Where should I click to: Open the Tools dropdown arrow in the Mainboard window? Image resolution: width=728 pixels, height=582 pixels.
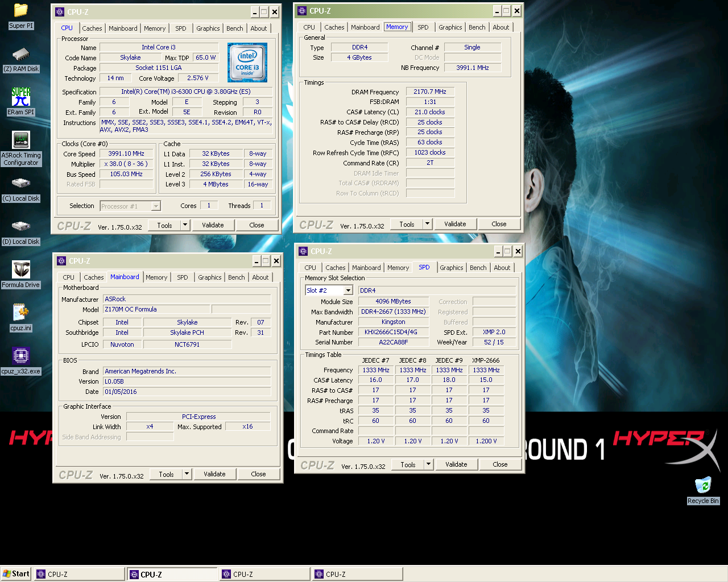pyautogui.click(x=187, y=474)
